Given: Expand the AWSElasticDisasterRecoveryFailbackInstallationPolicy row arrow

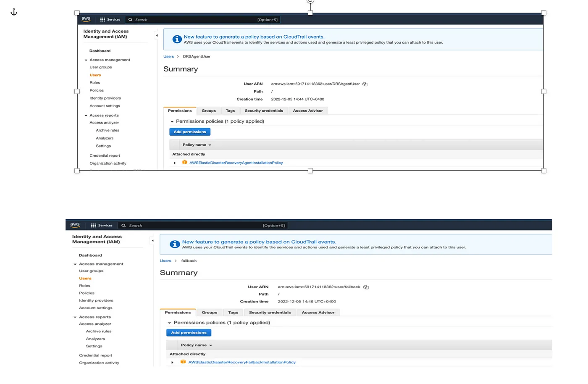Looking at the screenshot, I should pos(172,362).
